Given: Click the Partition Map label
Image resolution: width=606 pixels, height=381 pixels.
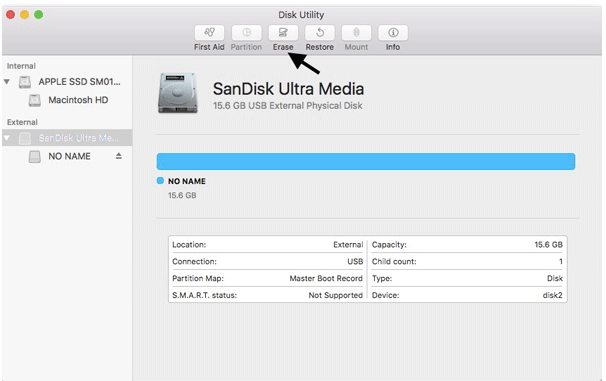Looking at the screenshot, I should click(x=198, y=278).
